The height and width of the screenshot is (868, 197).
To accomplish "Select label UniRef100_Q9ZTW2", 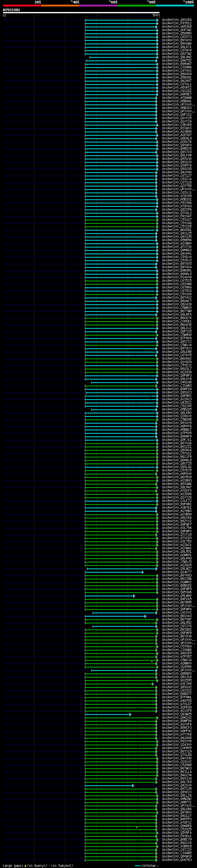I will tap(177, 54).
